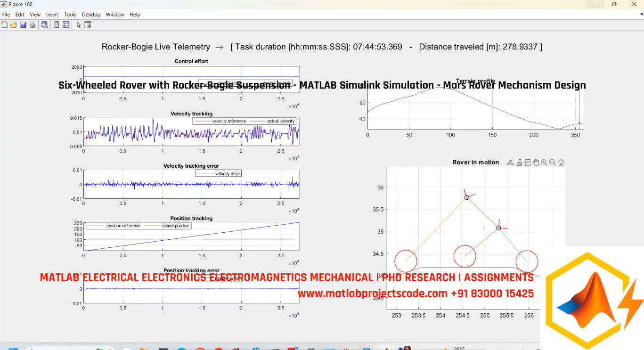644x350 pixels.
Task: Click the data tips icon on rover axes
Action: click(527, 163)
